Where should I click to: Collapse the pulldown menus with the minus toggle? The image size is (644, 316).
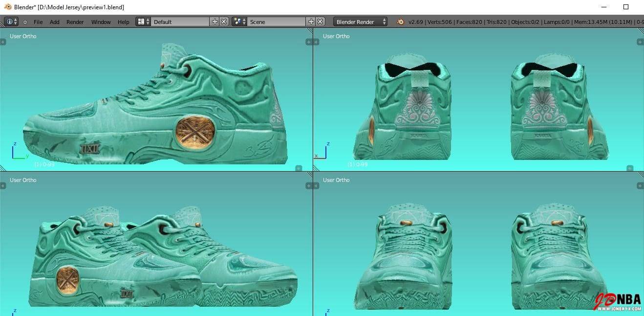[x=25, y=22]
